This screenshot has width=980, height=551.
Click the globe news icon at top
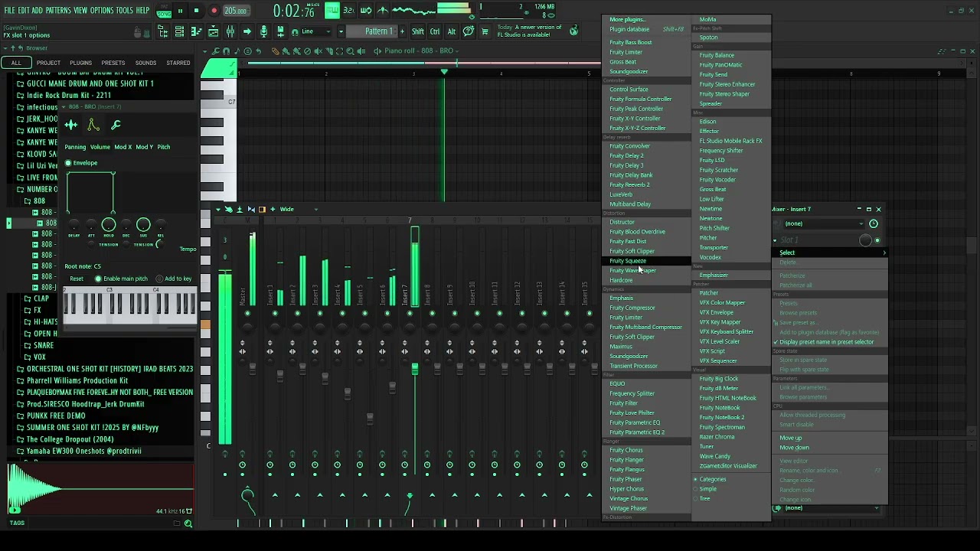[573, 31]
